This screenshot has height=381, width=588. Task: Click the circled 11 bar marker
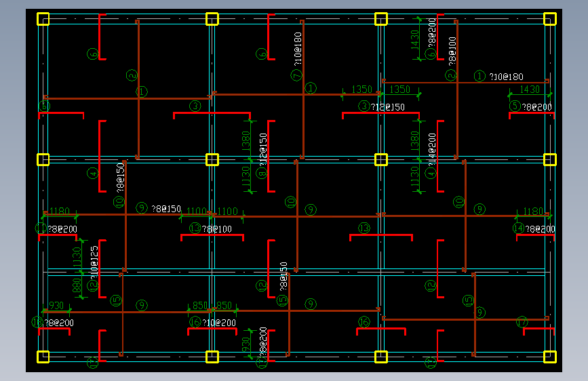point(41,228)
